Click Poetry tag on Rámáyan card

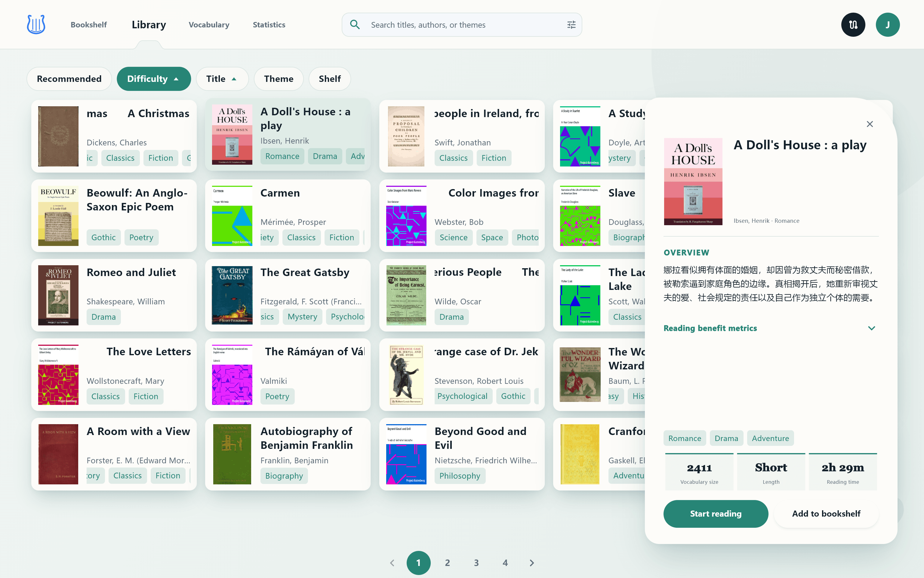coord(277,396)
